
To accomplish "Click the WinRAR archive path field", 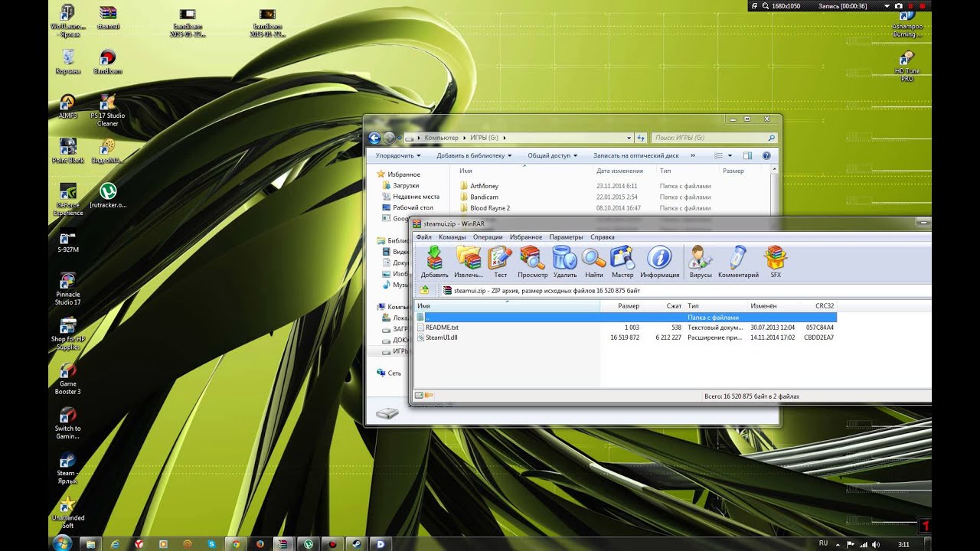I will [685, 291].
